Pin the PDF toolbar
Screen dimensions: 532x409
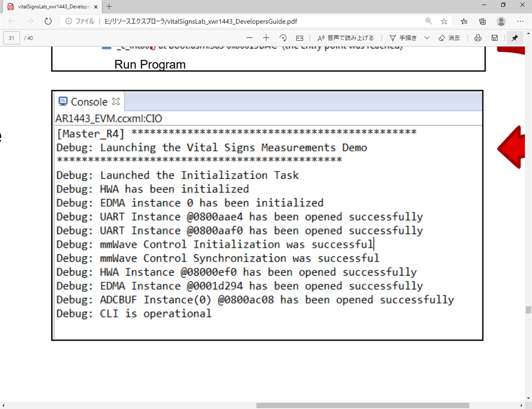tap(514, 38)
